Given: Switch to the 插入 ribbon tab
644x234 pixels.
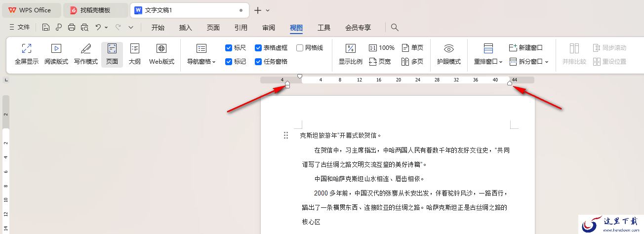Looking at the screenshot, I should point(186,28).
